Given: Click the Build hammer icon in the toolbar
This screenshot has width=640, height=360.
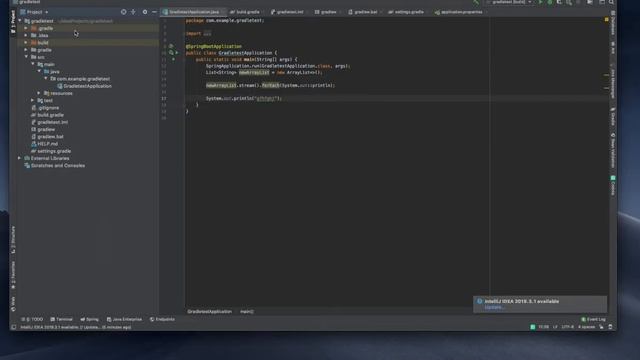Looking at the screenshot, I should click(x=476, y=2).
